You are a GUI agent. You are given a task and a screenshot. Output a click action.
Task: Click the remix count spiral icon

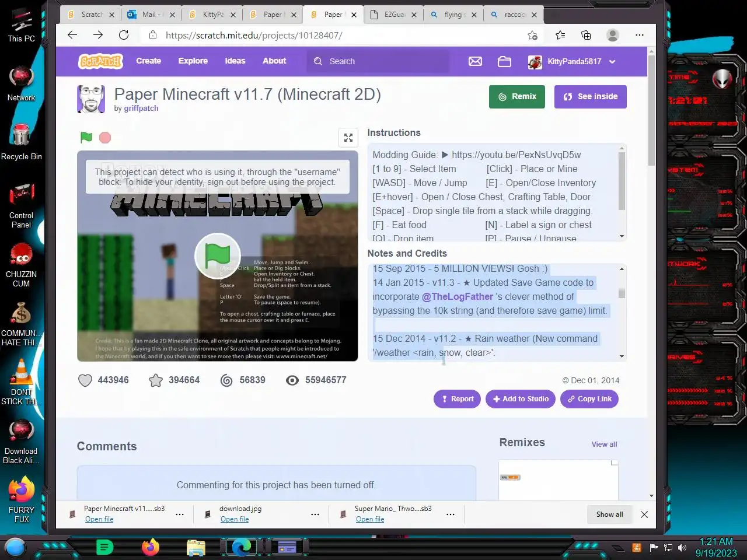coord(226,380)
